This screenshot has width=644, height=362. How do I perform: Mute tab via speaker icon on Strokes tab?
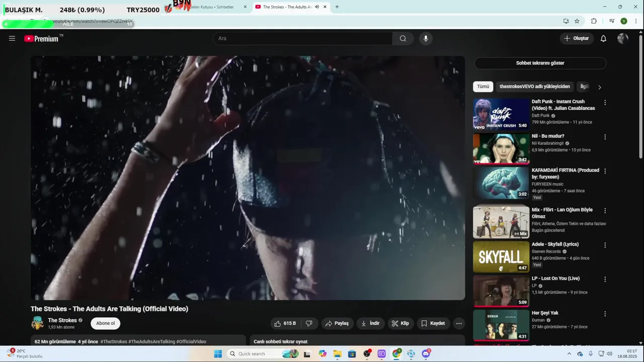tap(317, 7)
